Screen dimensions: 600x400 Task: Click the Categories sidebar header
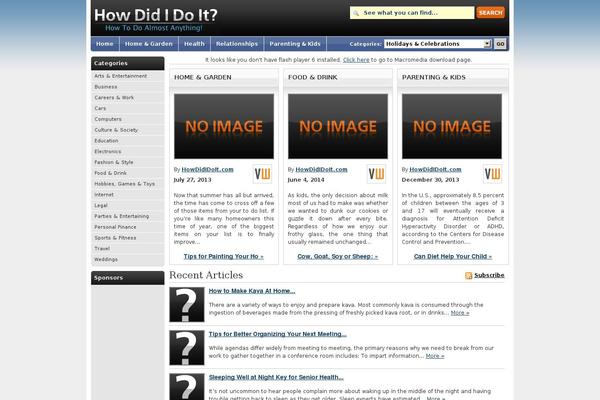click(x=127, y=64)
